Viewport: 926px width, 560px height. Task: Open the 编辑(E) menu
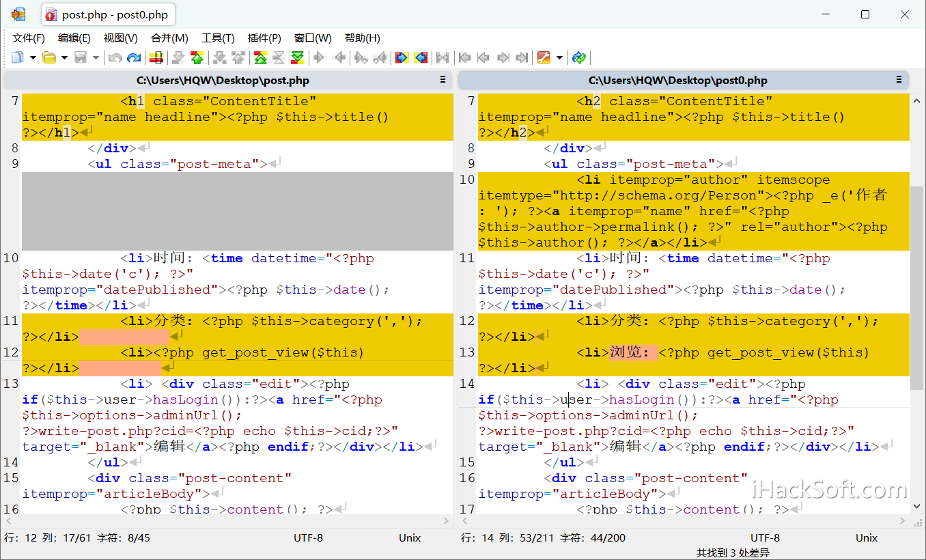click(x=74, y=38)
